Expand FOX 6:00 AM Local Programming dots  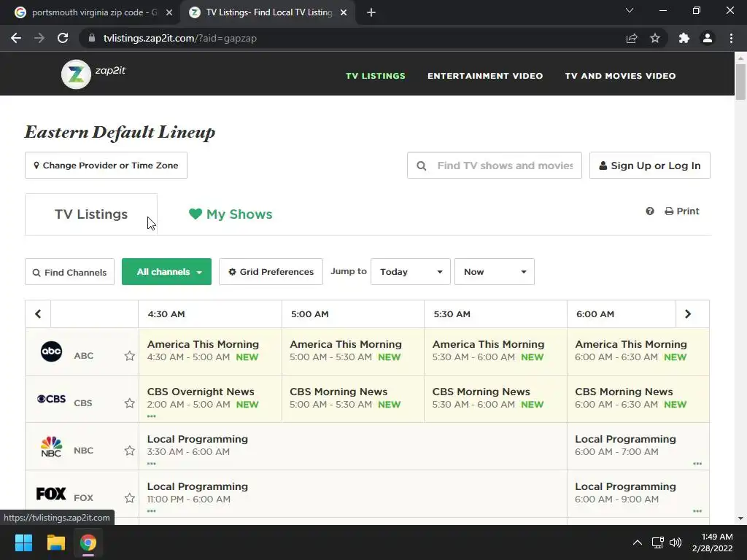697,511
